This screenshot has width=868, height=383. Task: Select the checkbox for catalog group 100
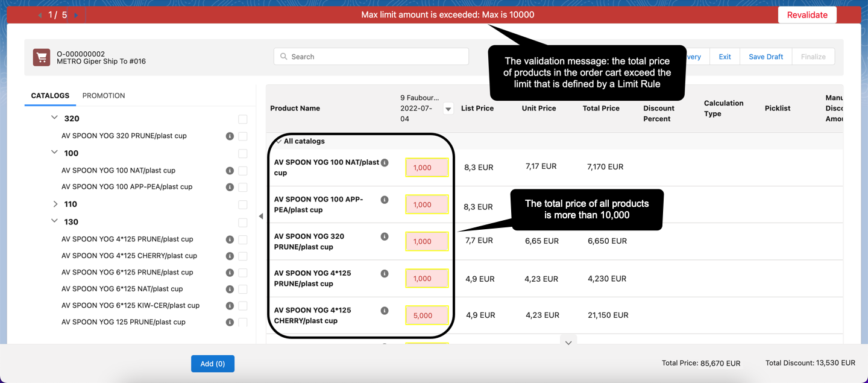click(243, 153)
